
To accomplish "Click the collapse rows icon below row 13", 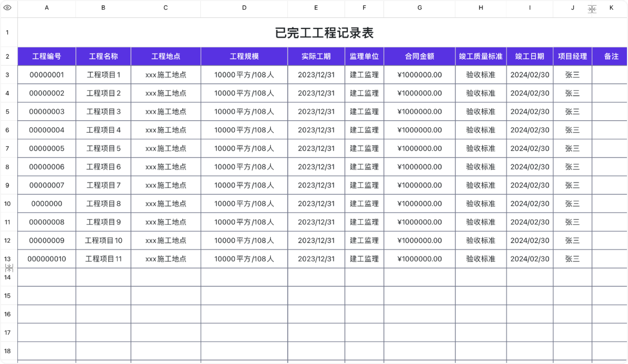I will pyautogui.click(x=9, y=268).
